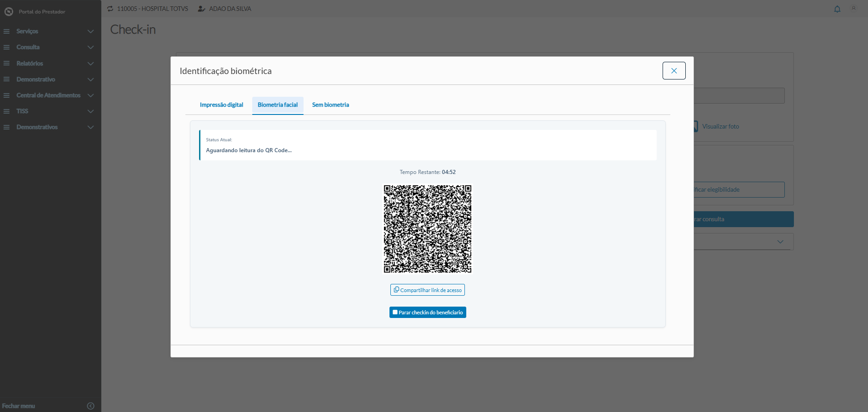Click the Aguardando leitura do QR Code status text
The image size is (868, 412).
[x=249, y=150]
